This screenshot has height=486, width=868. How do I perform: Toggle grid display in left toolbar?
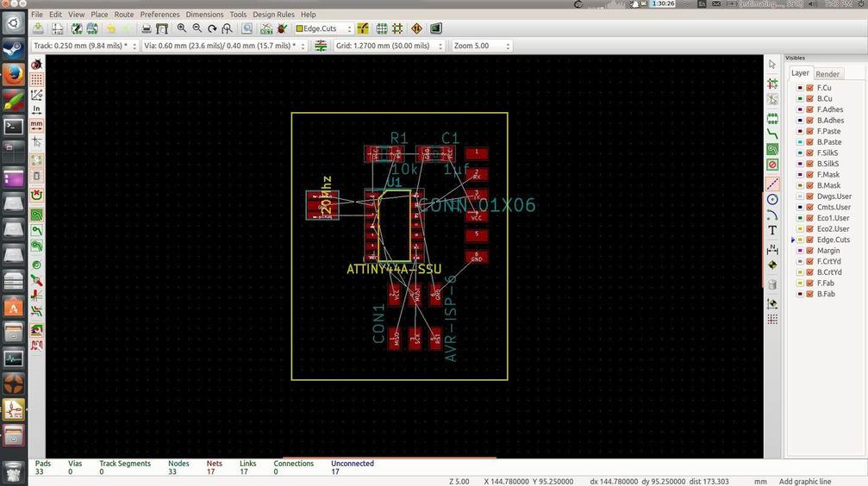point(36,79)
